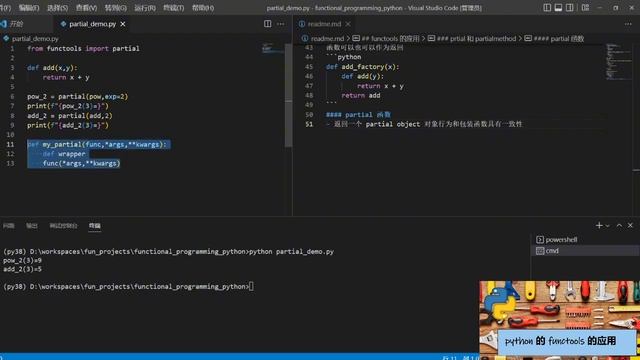Open the 查看(V) menu
Image resolution: width=640 pixels, height=360 pixels.
(87, 8)
